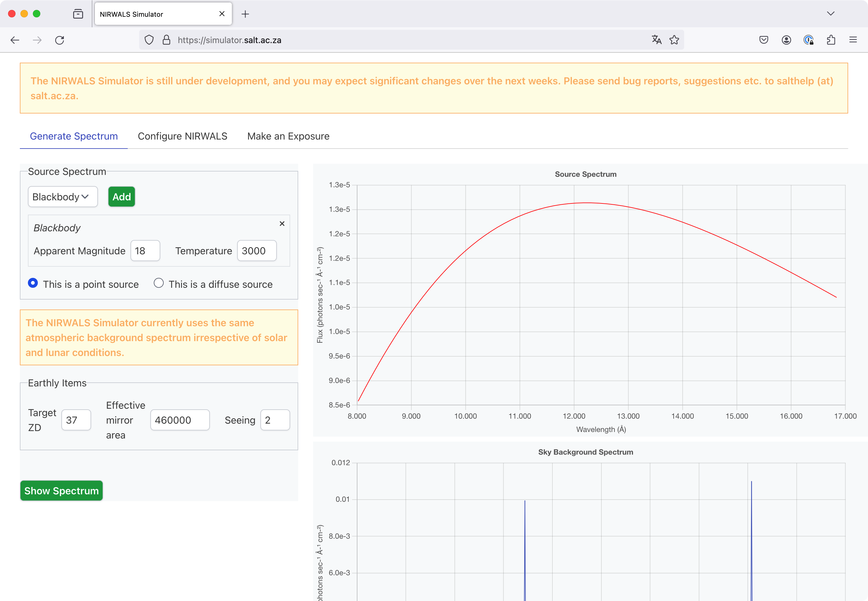This screenshot has width=868, height=601.
Task: Open the extensions puzzle icon
Action: coord(831,40)
